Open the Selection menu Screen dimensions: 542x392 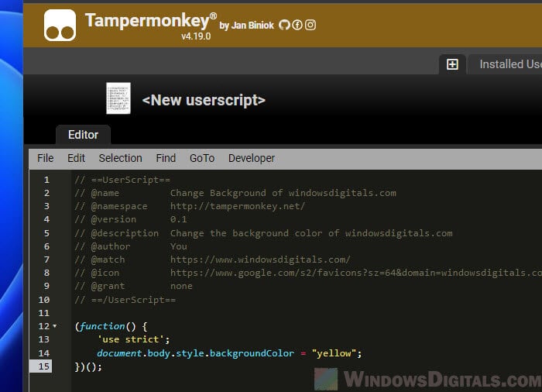(120, 158)
